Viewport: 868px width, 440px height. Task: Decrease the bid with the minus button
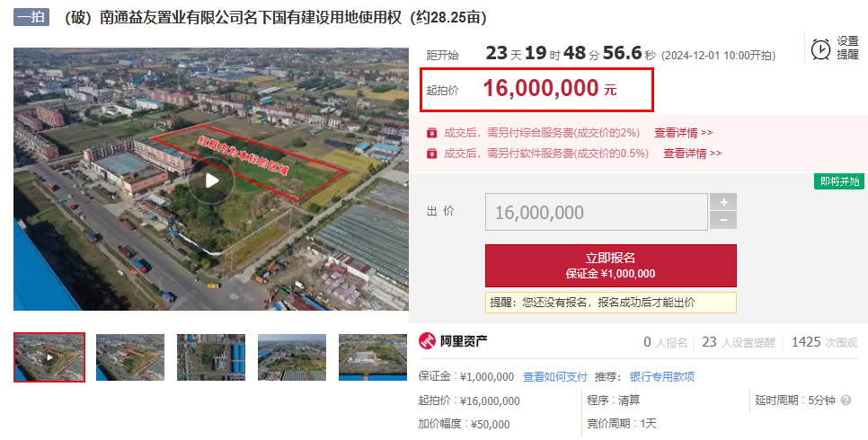coord(723,220)
